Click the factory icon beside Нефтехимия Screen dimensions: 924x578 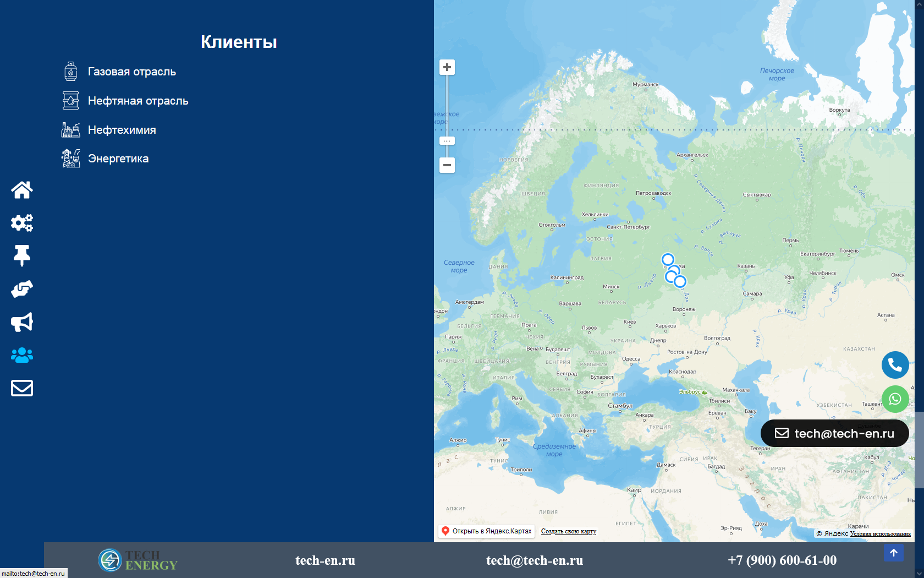[x=70, y=130]
